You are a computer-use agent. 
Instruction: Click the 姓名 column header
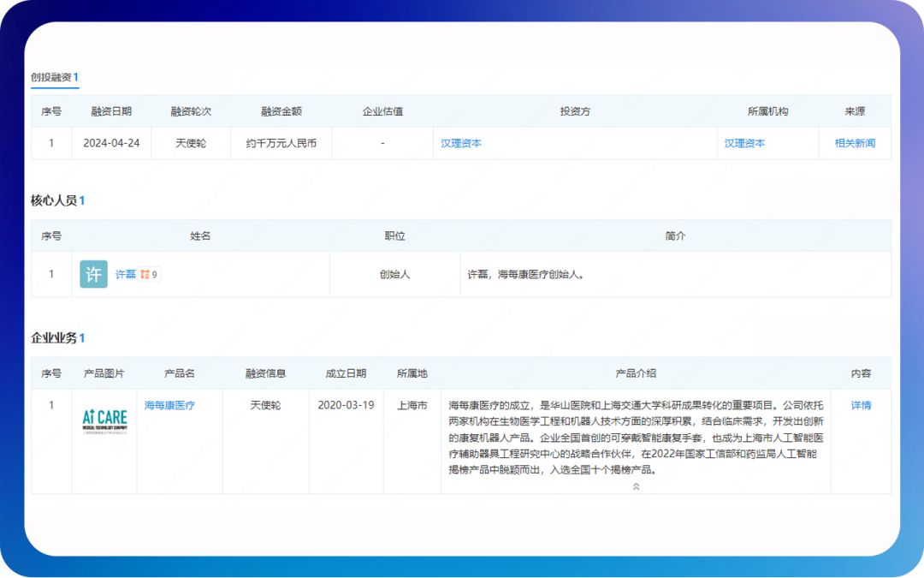coord(200,236)
